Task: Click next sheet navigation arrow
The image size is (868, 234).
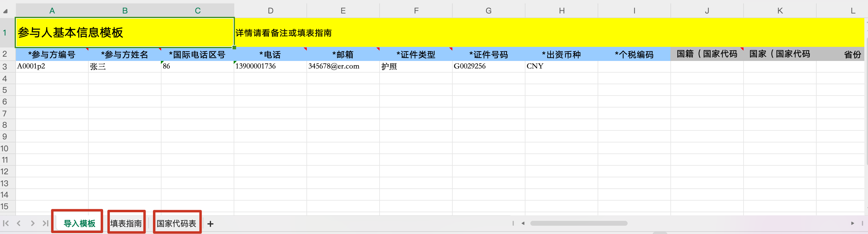Action: (32, 223)
